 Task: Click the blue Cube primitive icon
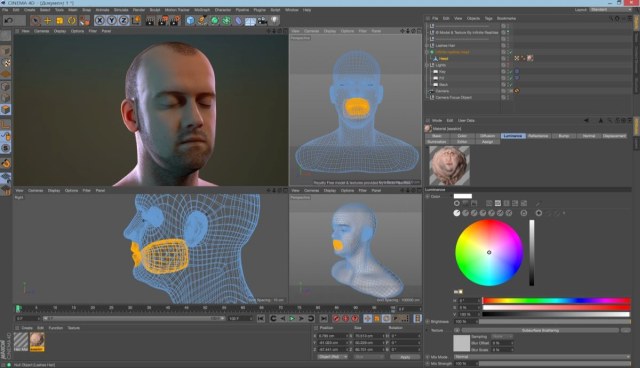pos(190,20)
